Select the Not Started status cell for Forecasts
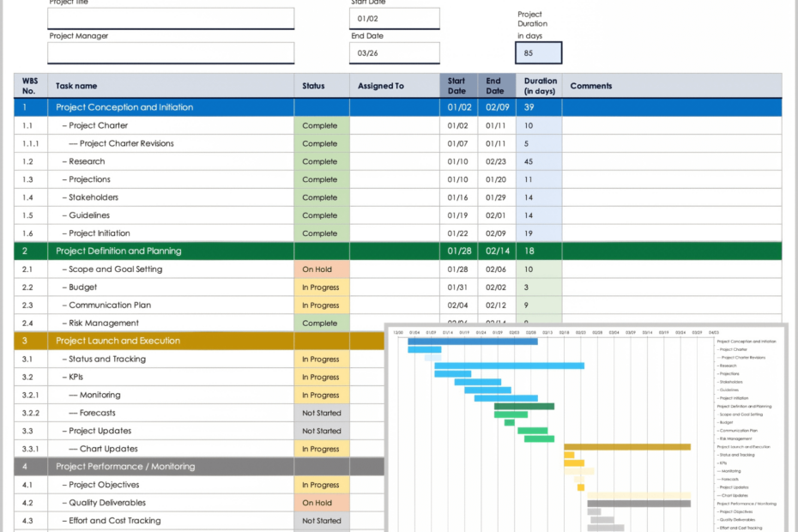 (322, 413)
